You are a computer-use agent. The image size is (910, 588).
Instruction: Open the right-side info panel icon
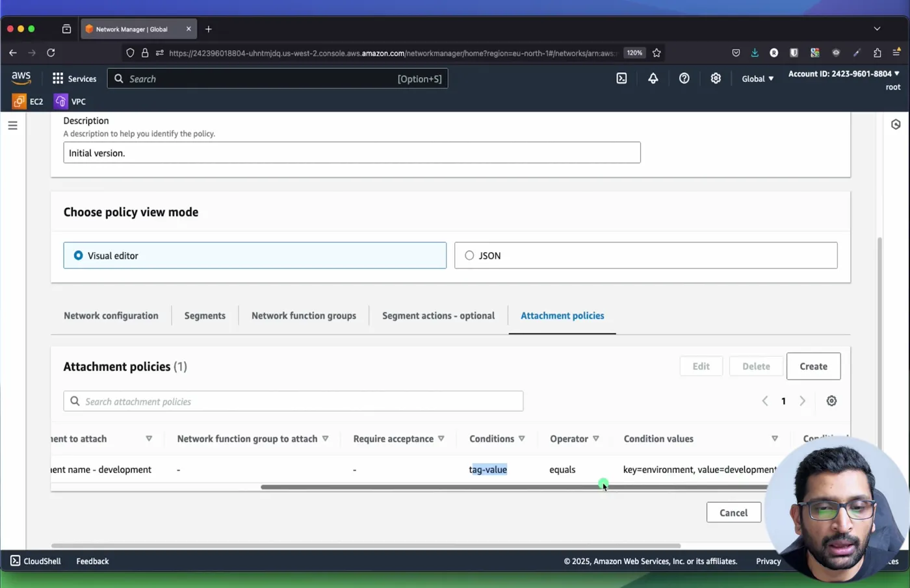coord(896,124)
